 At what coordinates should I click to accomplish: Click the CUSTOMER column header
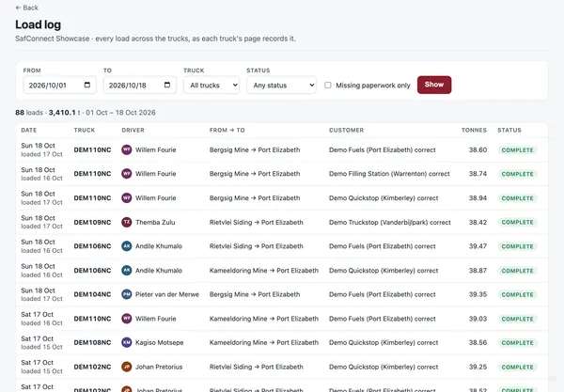(346, 130)
